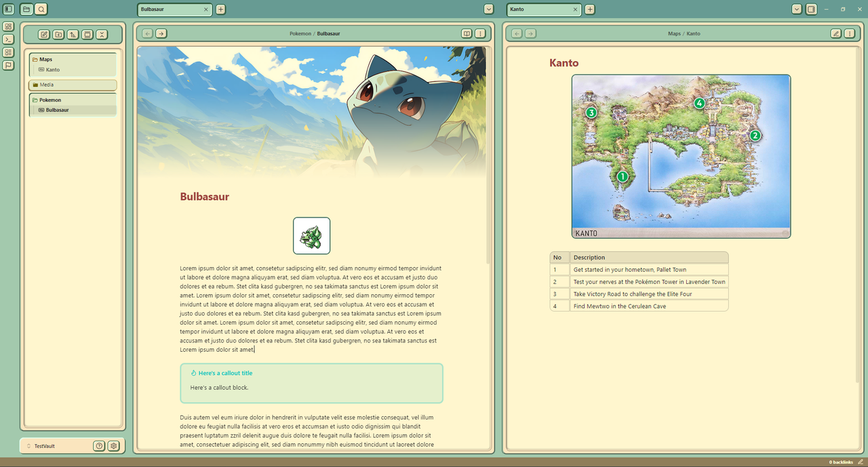Click the Pokémon Tower in Lavender Town cell
Image resolution: width=868 pixels, height=467 pixels.
[649, 282]
